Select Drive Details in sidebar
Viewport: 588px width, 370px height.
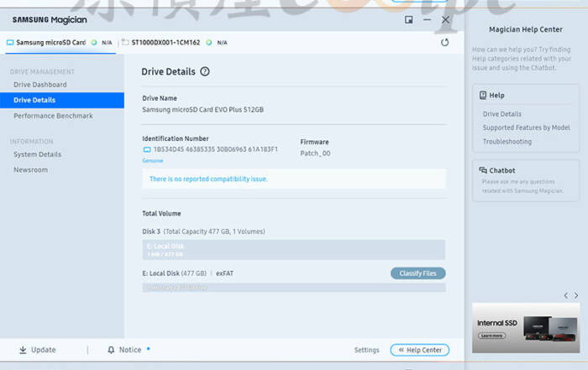coord(62,100)
